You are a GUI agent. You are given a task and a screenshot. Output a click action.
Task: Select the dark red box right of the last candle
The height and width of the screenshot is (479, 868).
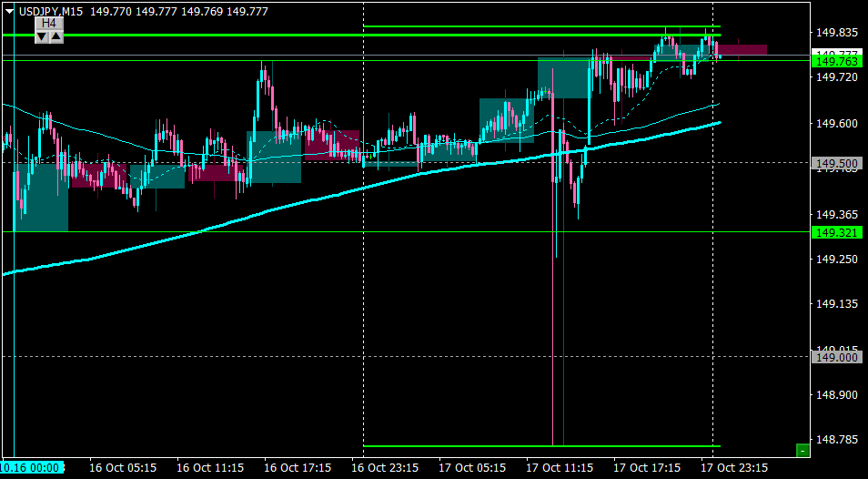point(743,50)
